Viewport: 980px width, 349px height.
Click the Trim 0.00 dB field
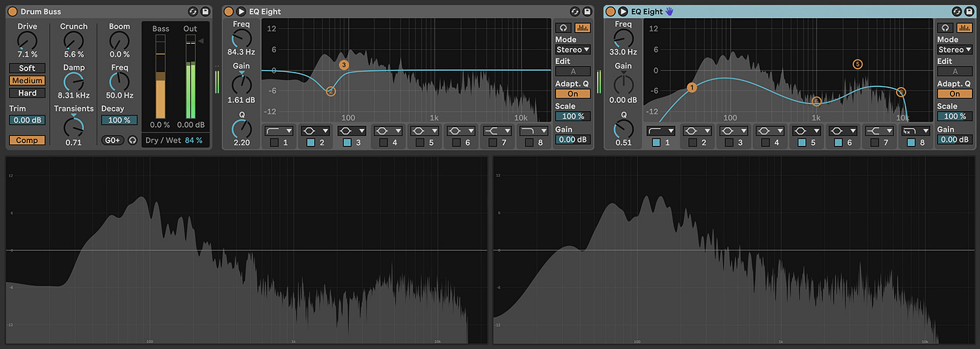(x=28, y=120)
